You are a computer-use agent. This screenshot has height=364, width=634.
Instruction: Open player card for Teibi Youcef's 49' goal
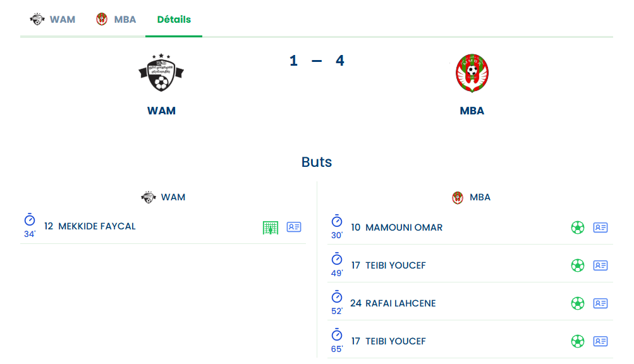600,265
